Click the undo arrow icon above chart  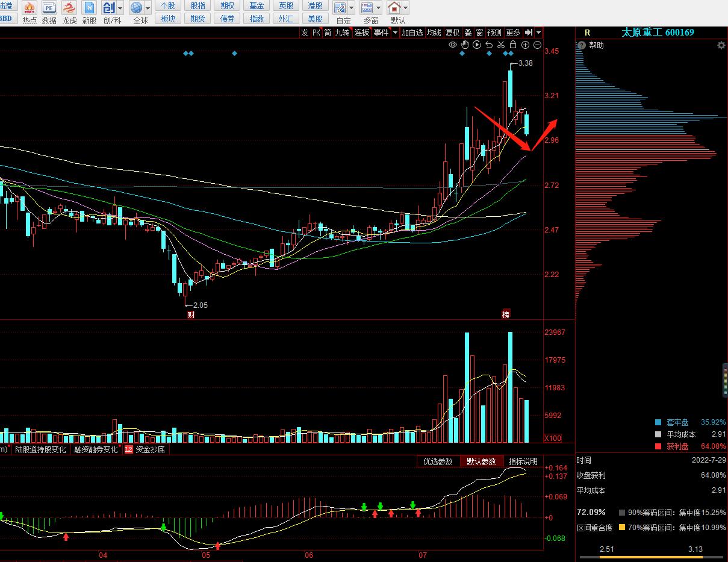(489, 45)
